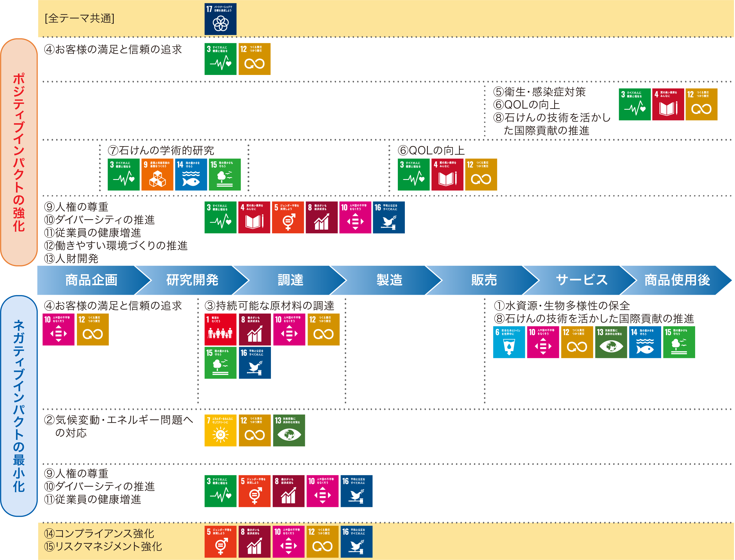The image size is (735, 560).
Task: Click upper ⑩ダイバーシティの推進 text
Action: (99, 220)
